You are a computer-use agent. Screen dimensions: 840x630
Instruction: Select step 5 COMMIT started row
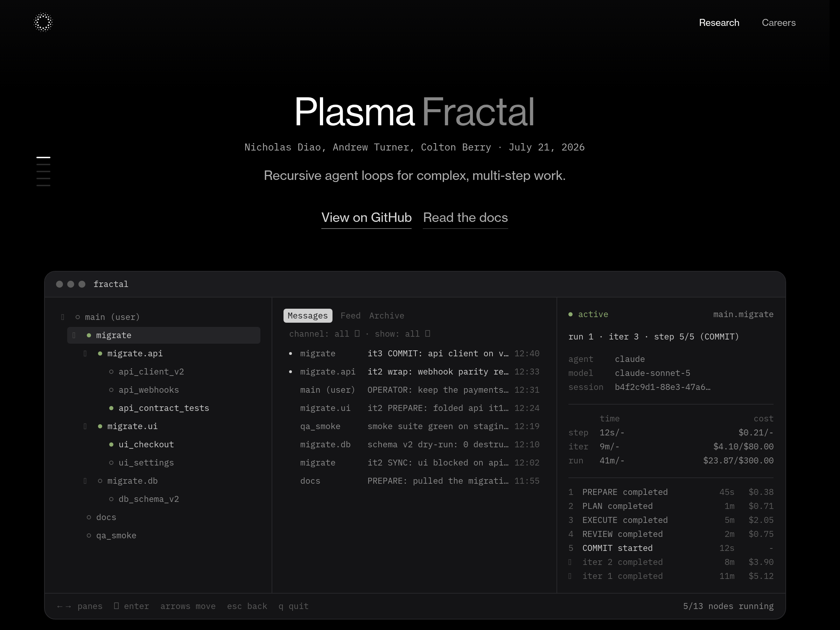coord(671,548)
